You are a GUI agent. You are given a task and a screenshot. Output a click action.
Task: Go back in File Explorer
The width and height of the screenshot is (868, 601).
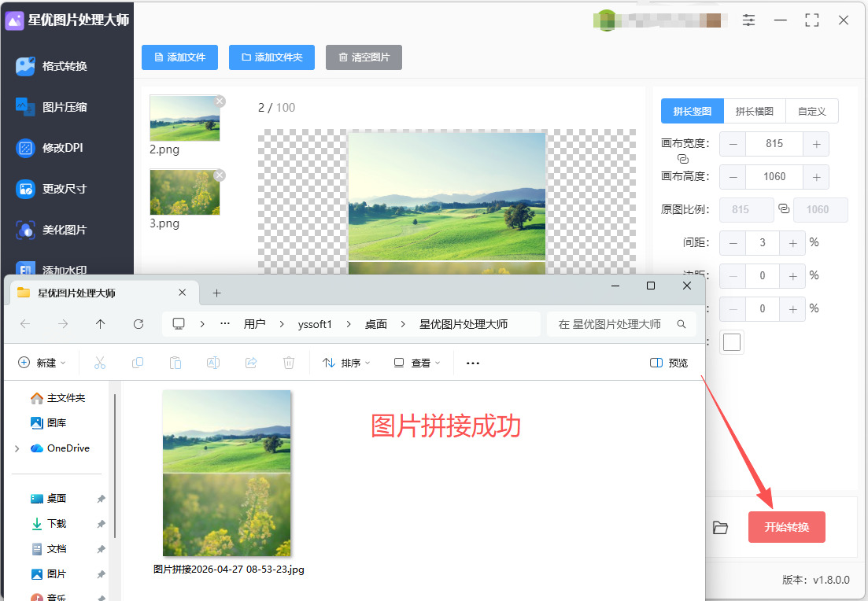point(25,324)
